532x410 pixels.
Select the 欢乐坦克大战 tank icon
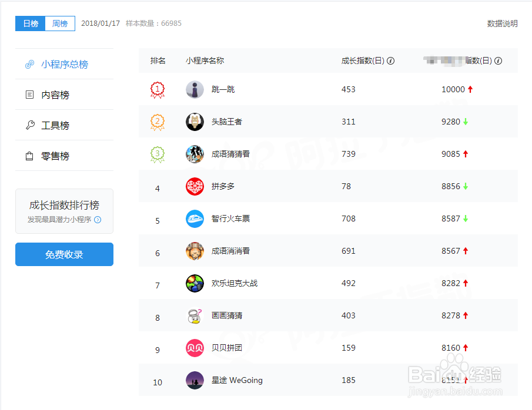coord(195,283)
